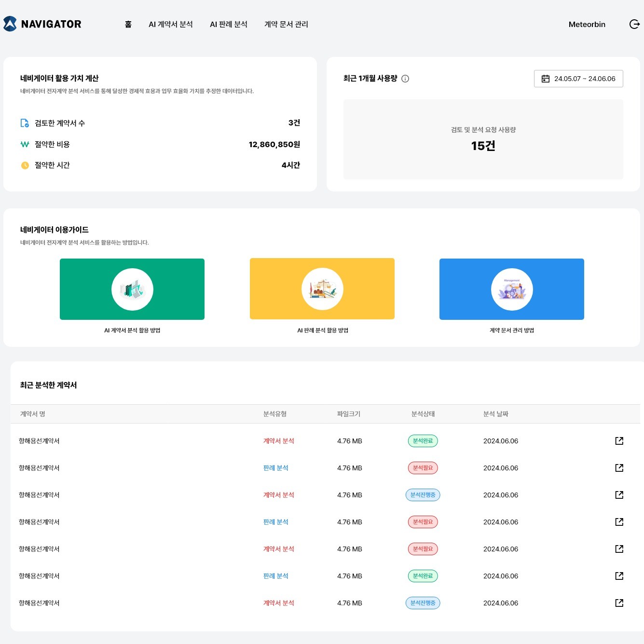
Task: Click the 계약서 명 column header
Action: coord(33,414)
